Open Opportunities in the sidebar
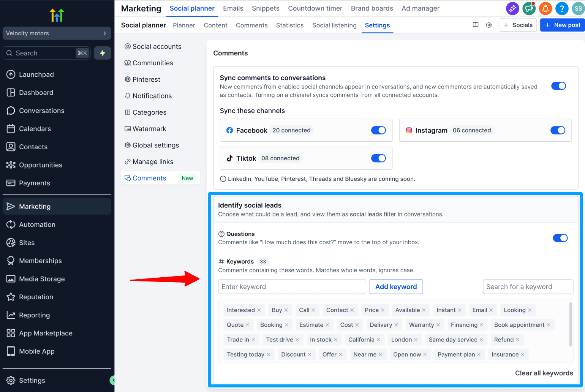585x392 pixels. 57,165
